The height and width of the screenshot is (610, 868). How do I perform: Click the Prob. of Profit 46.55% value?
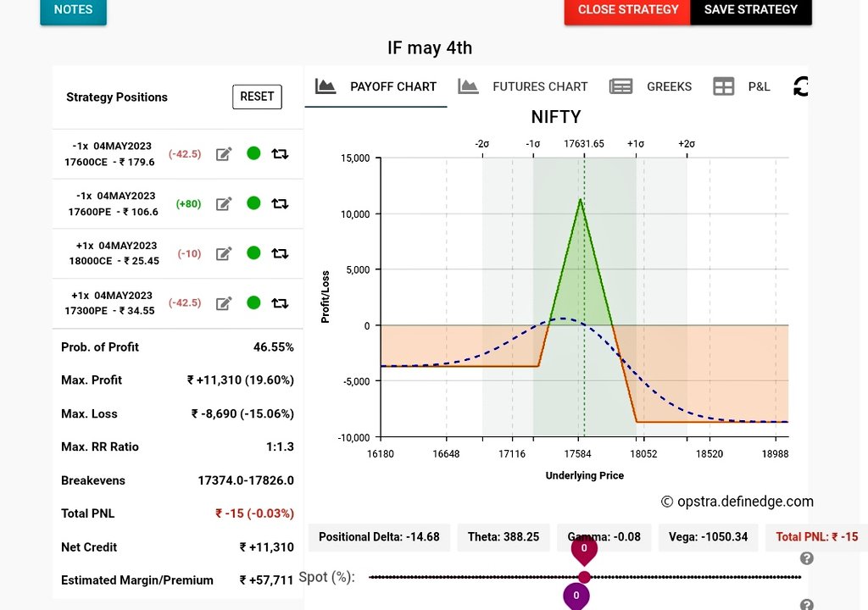click(x=274, y=347)
